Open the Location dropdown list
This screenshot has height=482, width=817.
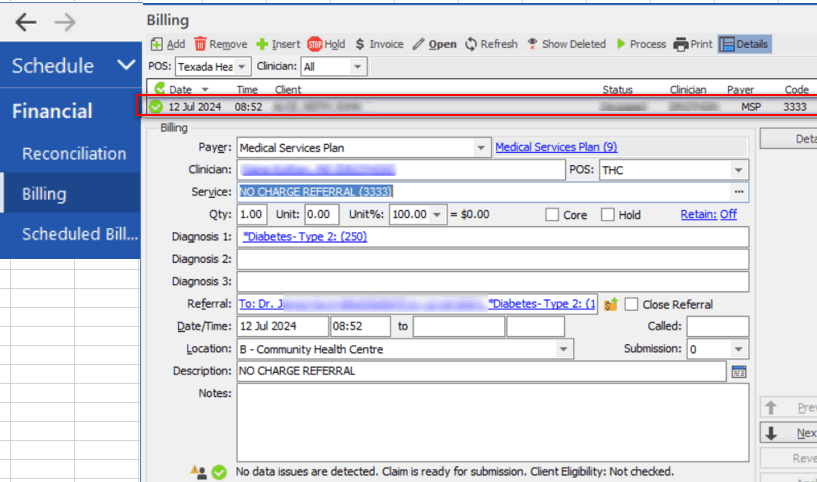pos(565,349)
